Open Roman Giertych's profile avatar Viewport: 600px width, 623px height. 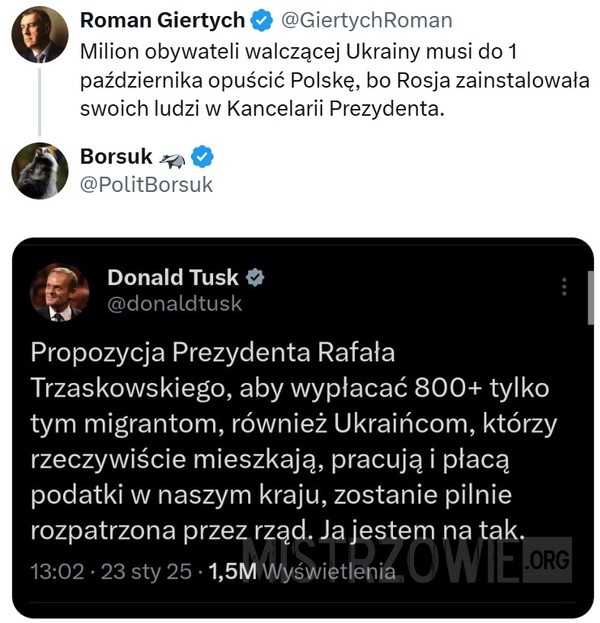pos(40,35)
